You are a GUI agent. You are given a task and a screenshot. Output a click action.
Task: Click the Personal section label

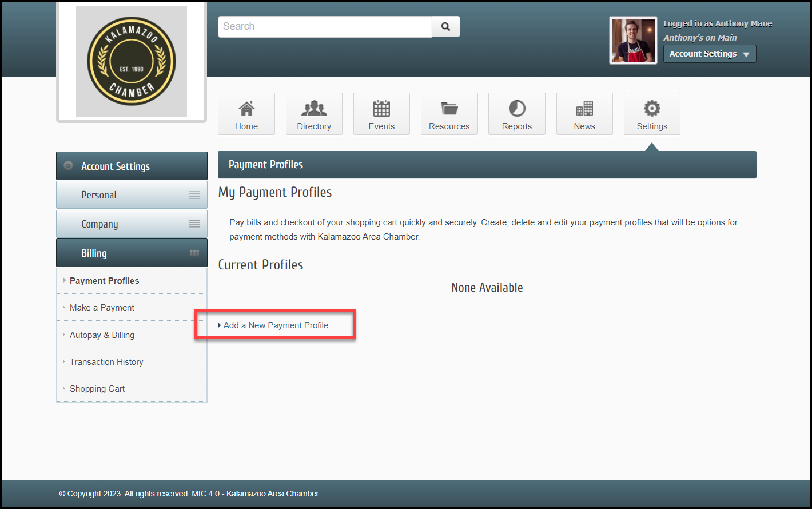click(98, 195)
